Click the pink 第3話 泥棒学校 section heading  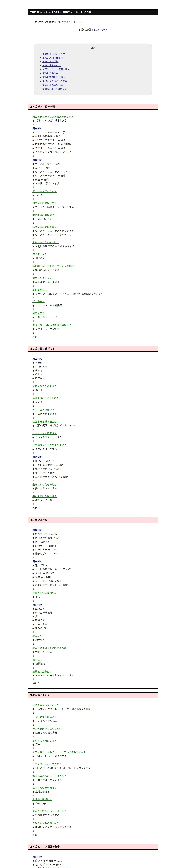point(93,520)
